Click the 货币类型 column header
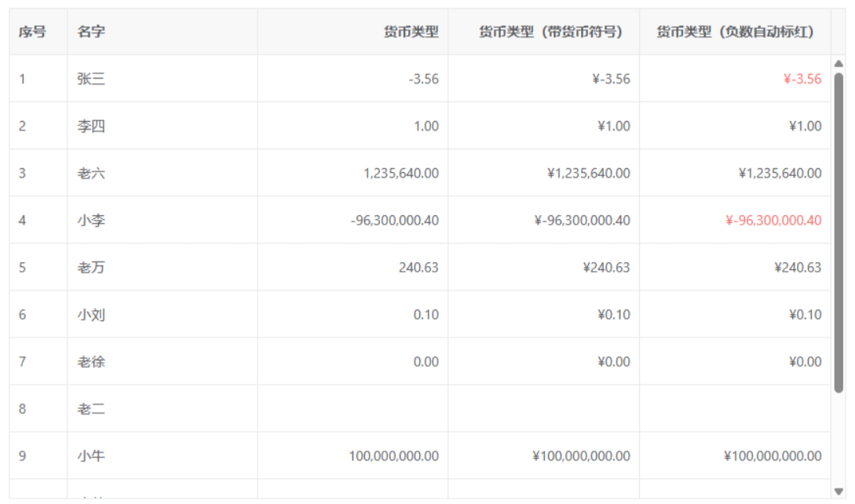 pos(353,31)
